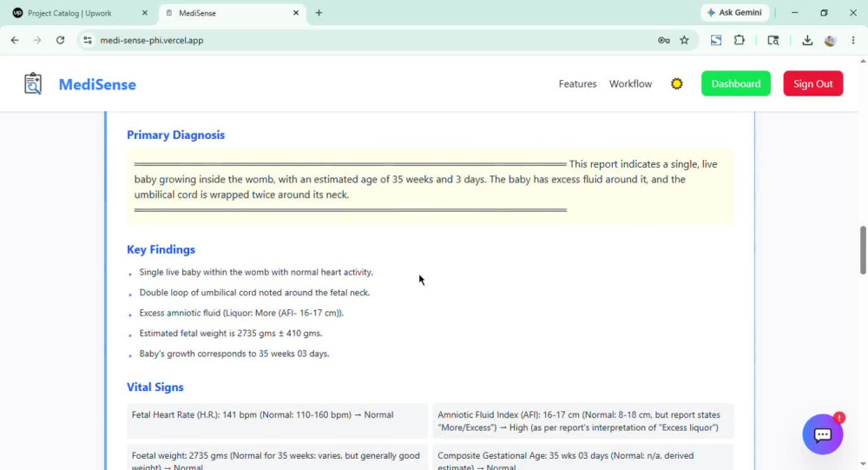Viewport: 868px width, 470px height.
Task: Click the Fetal Heart Rate 141 bpm card
Action: click(278, 420)
